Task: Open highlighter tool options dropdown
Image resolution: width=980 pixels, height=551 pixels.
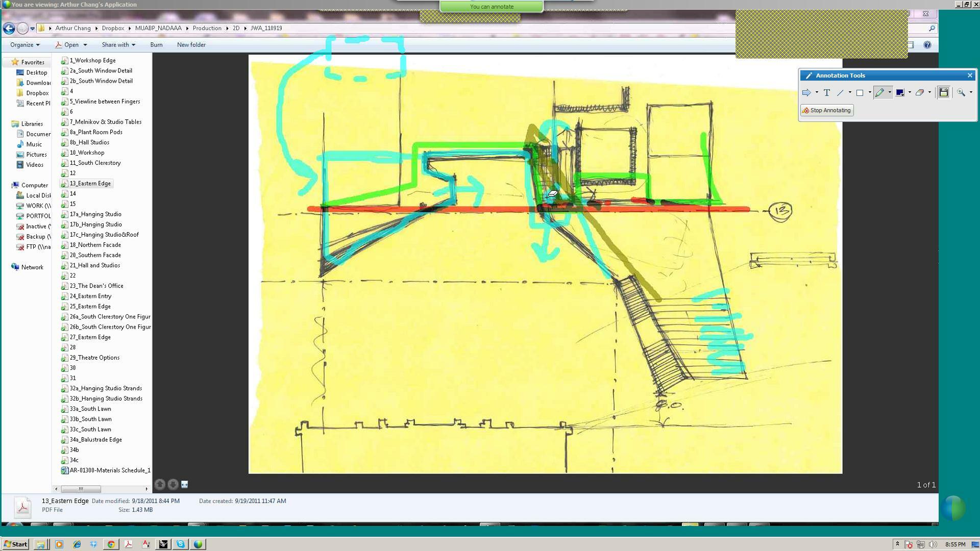Action: (890, 93)
